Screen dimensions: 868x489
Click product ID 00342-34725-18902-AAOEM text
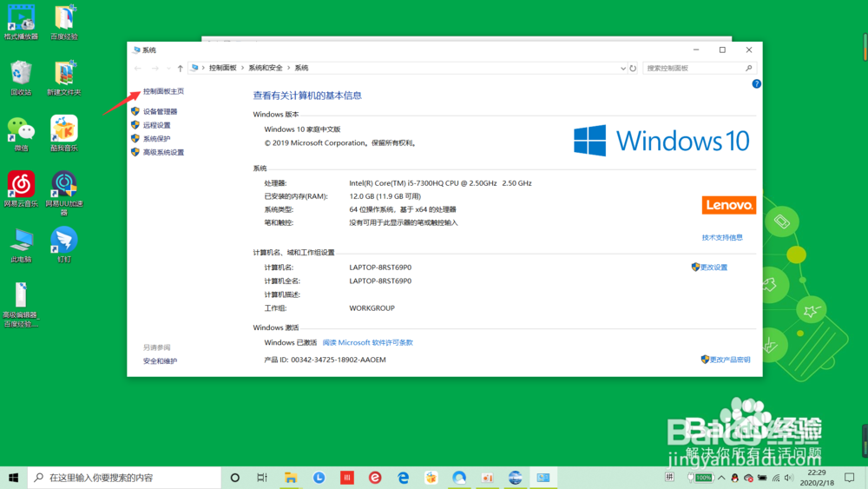click(339, 360)
